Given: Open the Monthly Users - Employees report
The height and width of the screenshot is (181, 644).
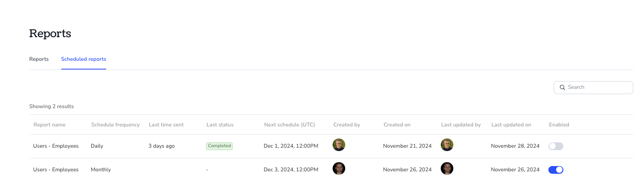Looking at the screenshot, I should tap(56, 169).
